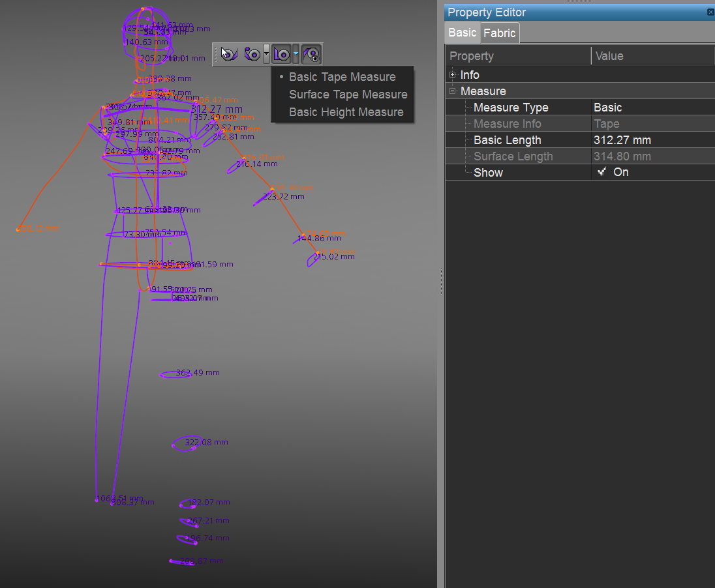The image size is (715, 588).
Task: Select the Edit Measure pointer tool
Action: [x=229, y=54]
